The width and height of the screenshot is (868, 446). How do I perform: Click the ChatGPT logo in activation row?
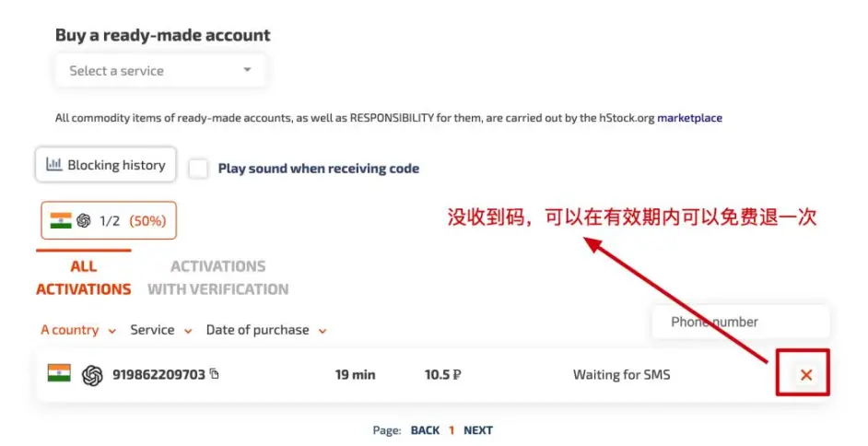pos(92,375)
